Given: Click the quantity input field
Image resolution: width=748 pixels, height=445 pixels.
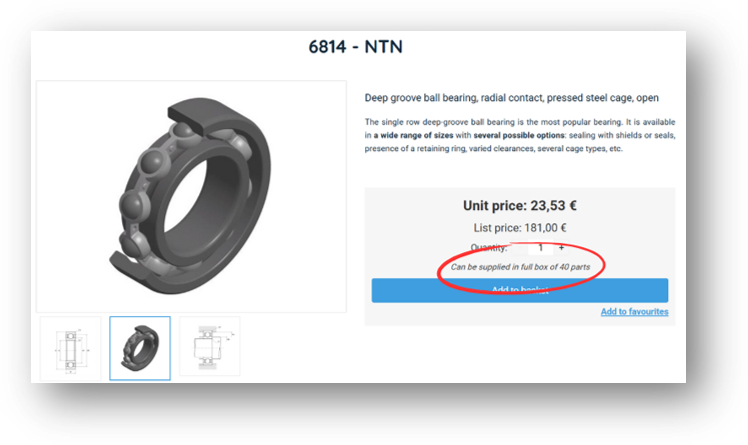Looking at the screenshot, I should click(x=540, y=248).
